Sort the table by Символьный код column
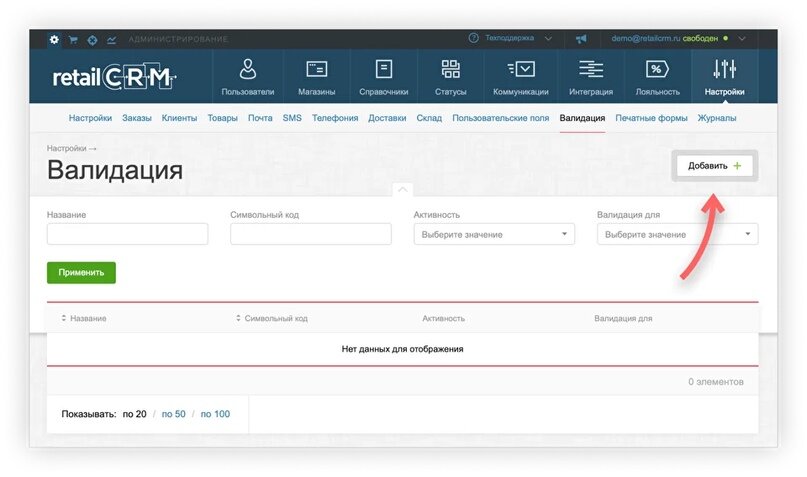 click(x=272, y=319)
